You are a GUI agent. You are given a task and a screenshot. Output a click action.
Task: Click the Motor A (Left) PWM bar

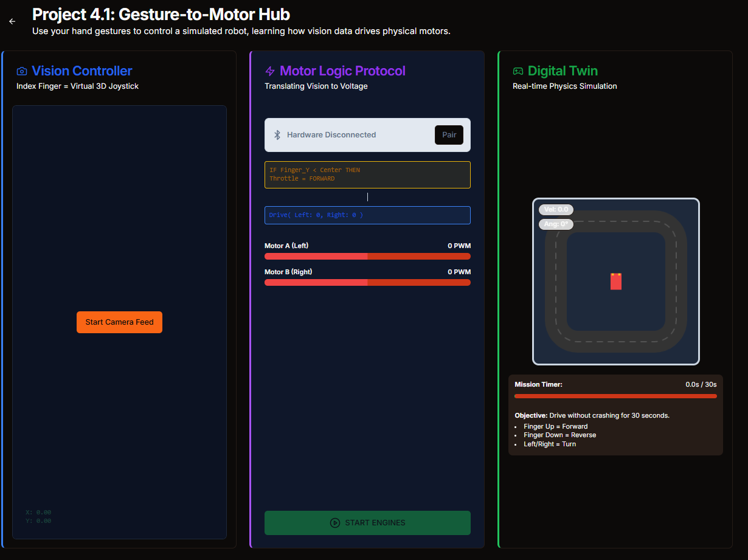coord(367,257)
